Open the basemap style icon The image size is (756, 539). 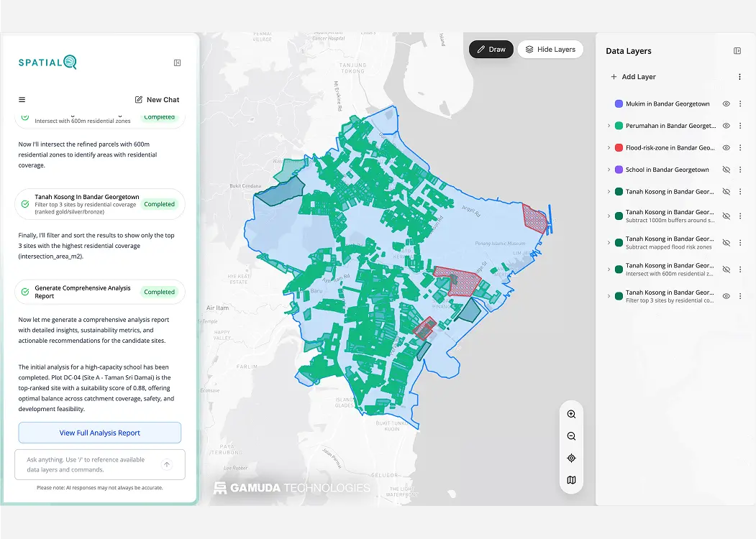pos(571,480)
